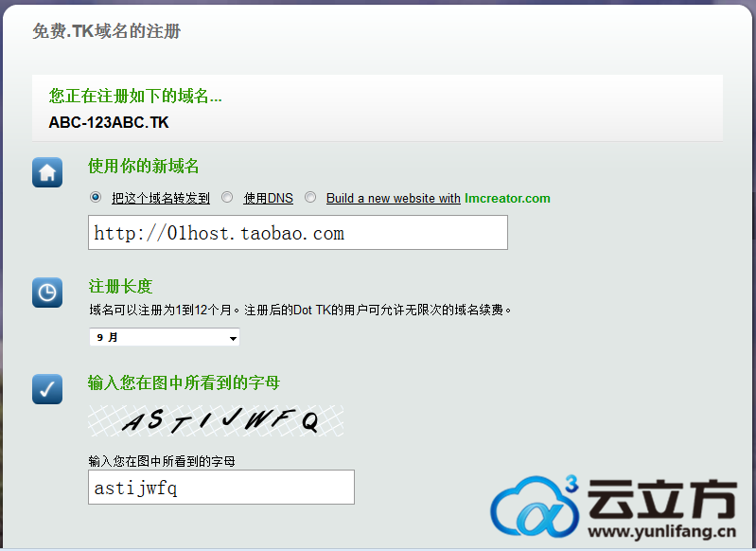Click the blue checkmark icon
The width and height of the screenshot is (756, 551).
47,388
